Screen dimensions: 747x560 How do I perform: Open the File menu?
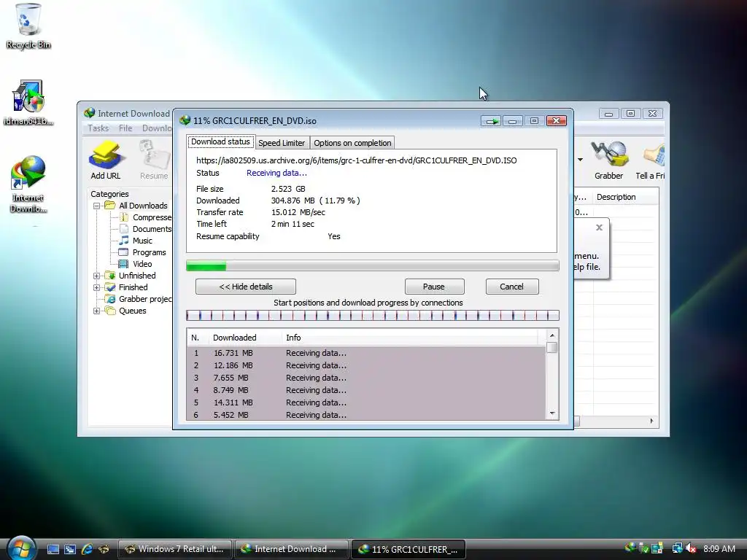125,128
